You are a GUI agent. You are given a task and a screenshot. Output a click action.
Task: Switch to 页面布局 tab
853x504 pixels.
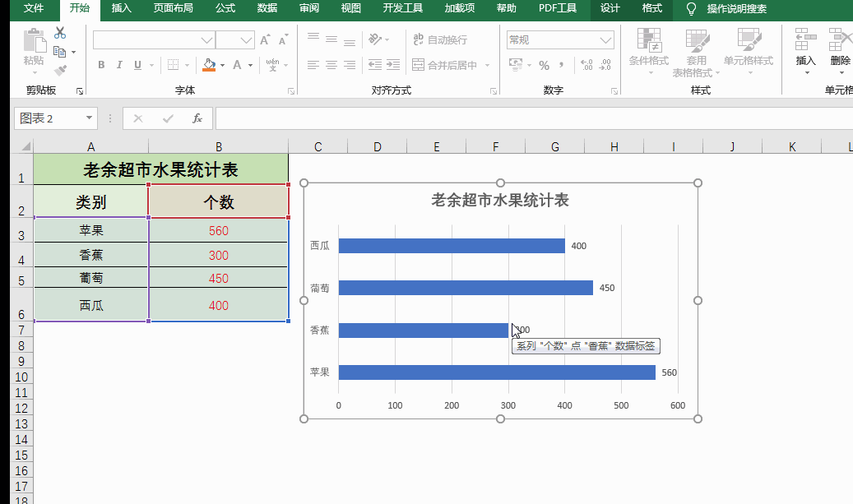point(173,8)
